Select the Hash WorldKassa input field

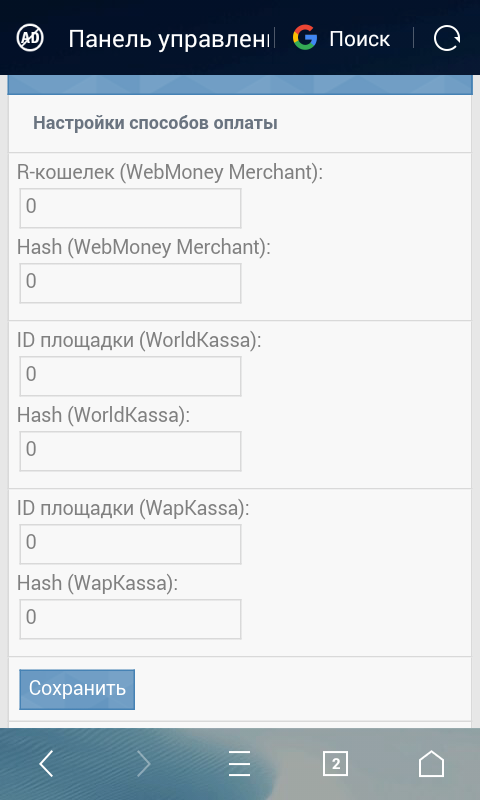(x=130, y=451)
